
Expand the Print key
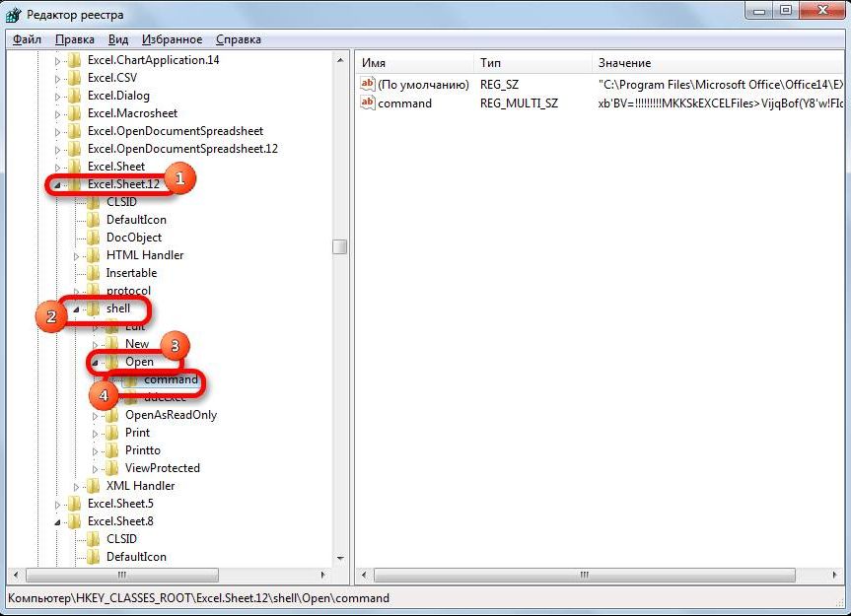[96, 434]
